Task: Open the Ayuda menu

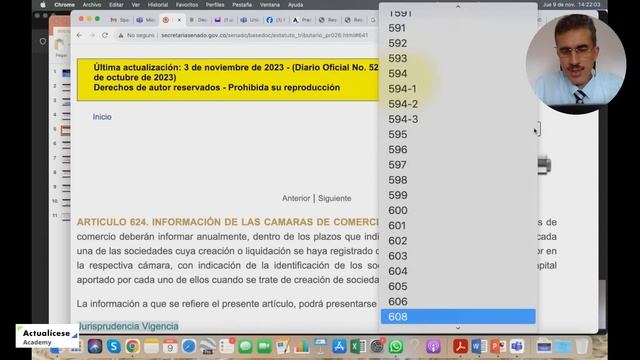Action: [x=296, y=5]
